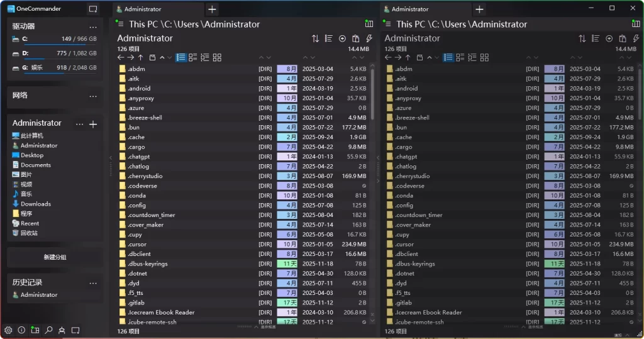Image resolution: width=644 pixels, height=339 pixels.
Task: Add favorite with plus beside Administrator group
Action: click(93, 124)
